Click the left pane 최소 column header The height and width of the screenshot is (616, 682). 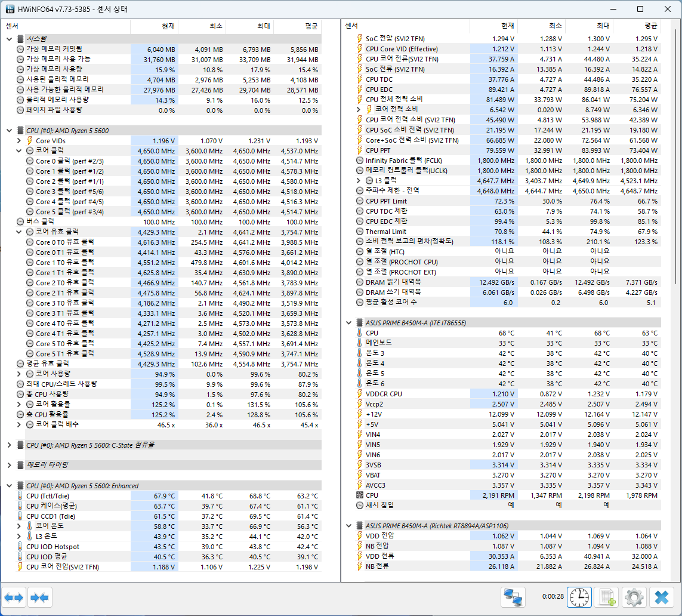click(x=202, y=26)
